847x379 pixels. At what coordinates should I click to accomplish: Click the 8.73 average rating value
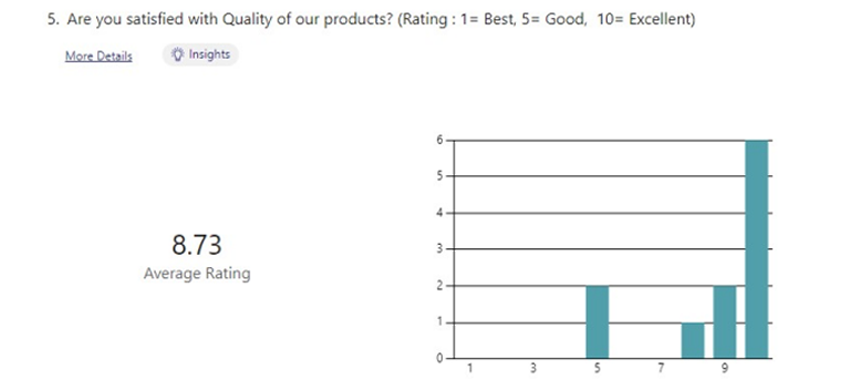(197, 245)
